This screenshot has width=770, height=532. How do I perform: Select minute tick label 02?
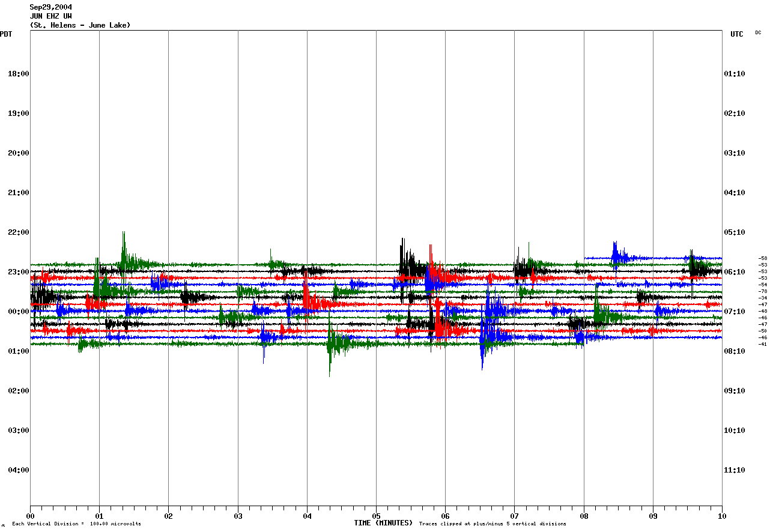[x=168, y=516]
